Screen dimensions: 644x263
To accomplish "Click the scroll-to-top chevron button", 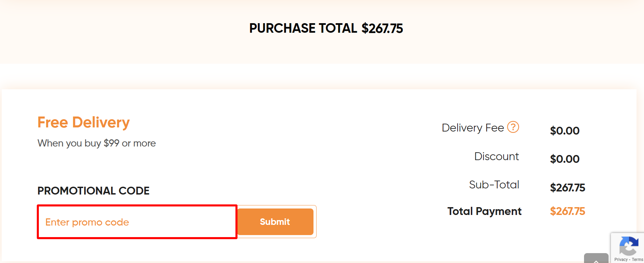I will (596, 261).
